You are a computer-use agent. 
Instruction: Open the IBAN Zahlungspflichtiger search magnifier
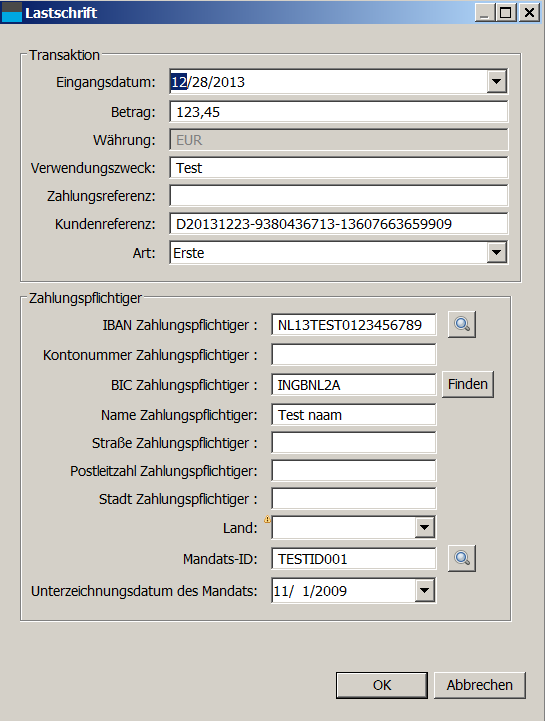tap(462, 325)
